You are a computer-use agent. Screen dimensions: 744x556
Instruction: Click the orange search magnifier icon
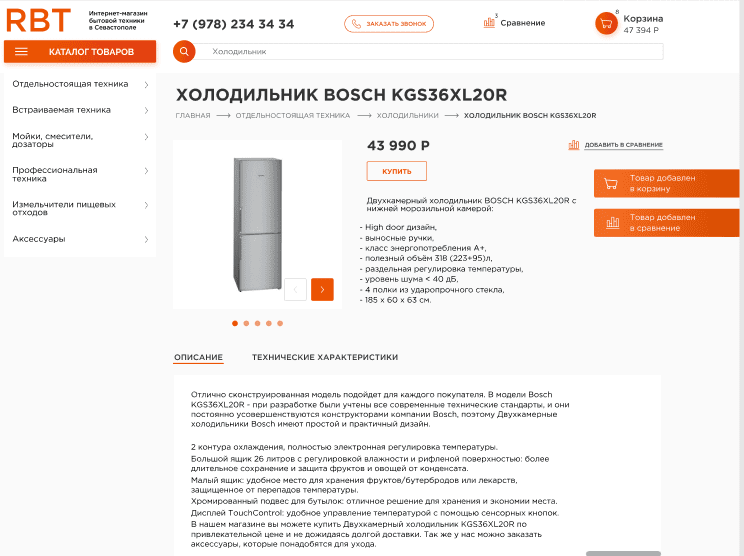point(183,51)
